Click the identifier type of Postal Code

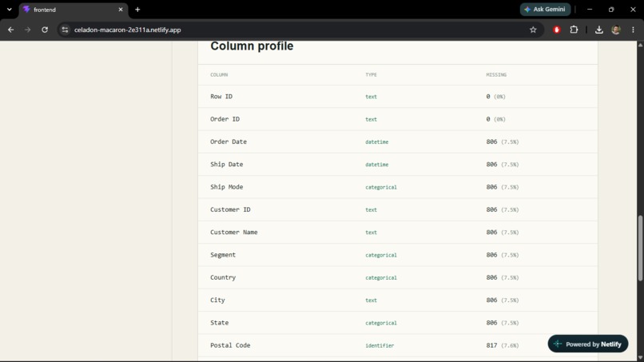380,345
